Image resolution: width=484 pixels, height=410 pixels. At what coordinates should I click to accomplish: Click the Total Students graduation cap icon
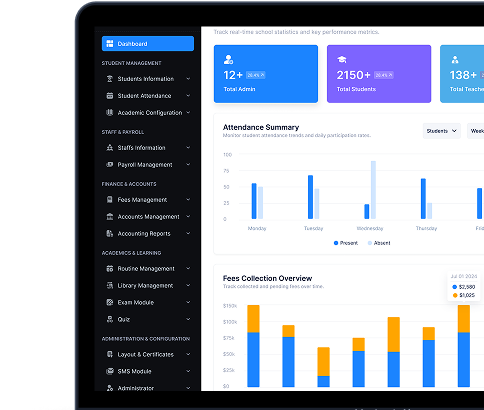(x=342, y=60)
